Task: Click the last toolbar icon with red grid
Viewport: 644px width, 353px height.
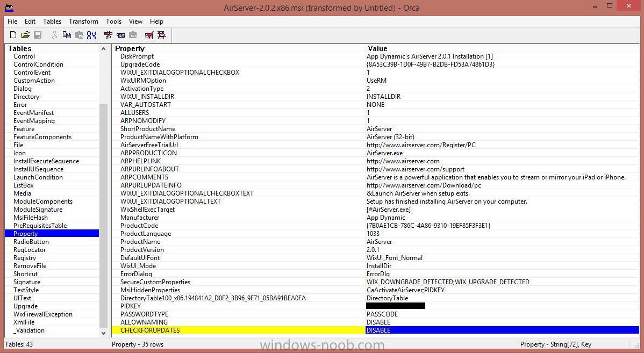Action: point(162,35)
